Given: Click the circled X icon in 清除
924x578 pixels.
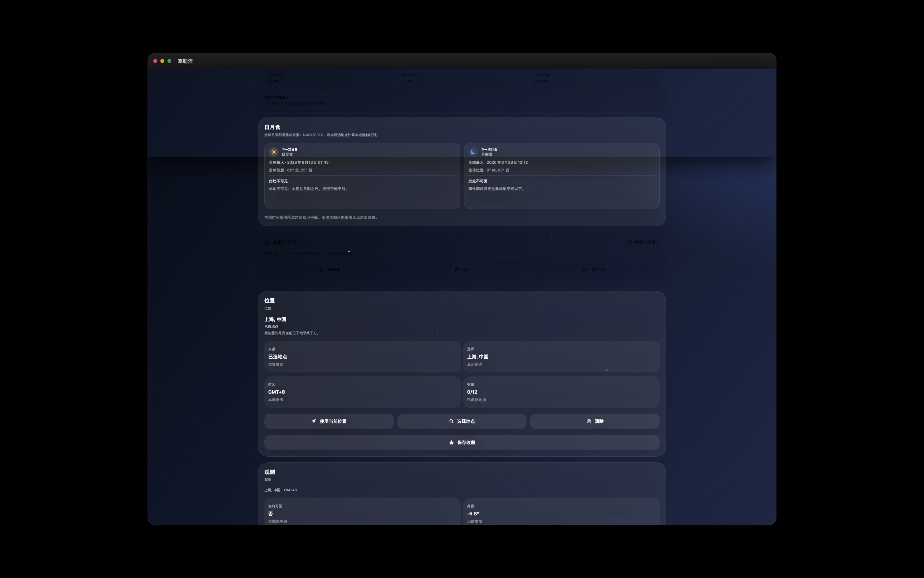Looking at the screenshot, I should (589, 421).
